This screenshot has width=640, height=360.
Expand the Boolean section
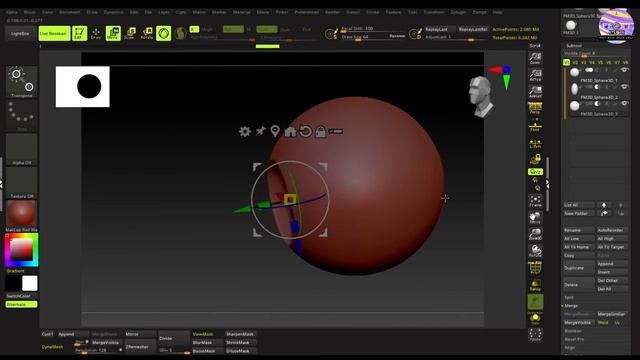click(573, 331)
